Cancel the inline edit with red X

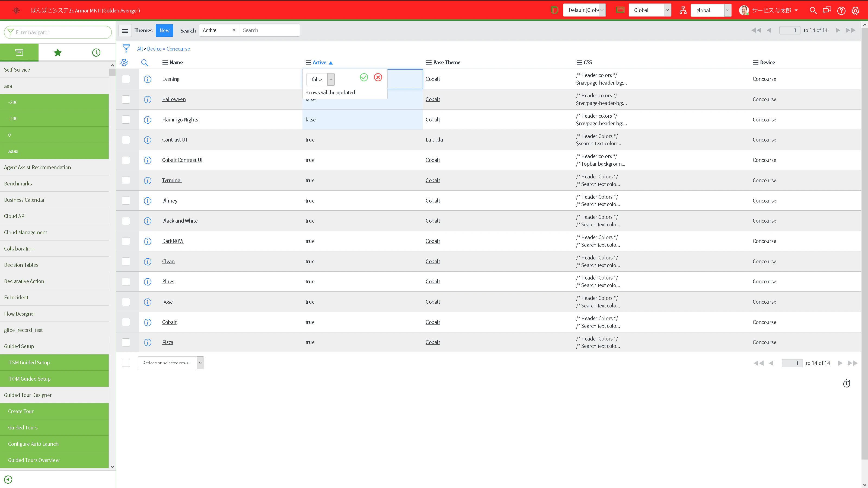pyautogui.click(x=378, y=78)
